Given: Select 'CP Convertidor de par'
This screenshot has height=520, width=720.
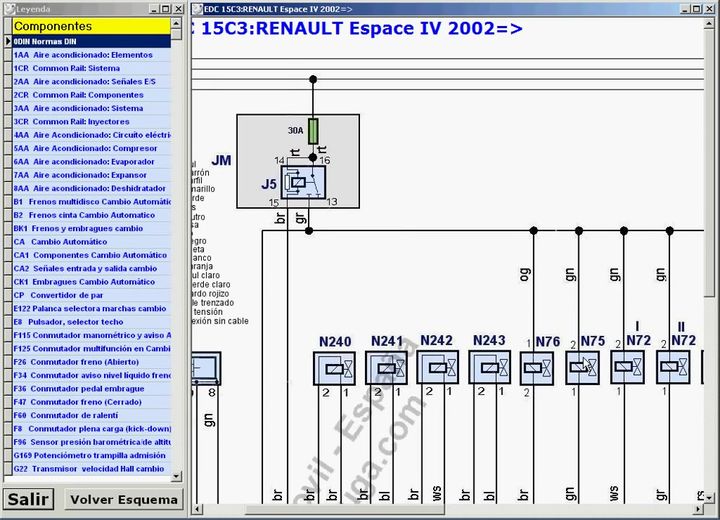Looking at the screenshot, I should pyautogui.click(x=91, y=295).
